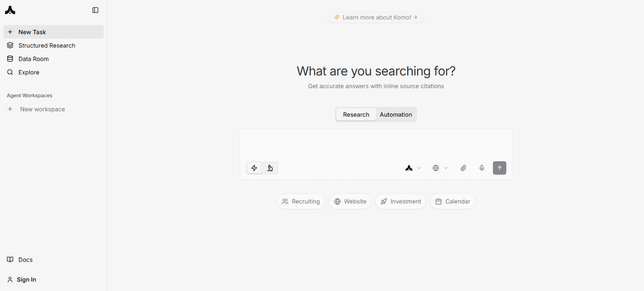Viewport: 644px width, 291px height.
Task: Click Sign In
Action: tap(26, 280)
